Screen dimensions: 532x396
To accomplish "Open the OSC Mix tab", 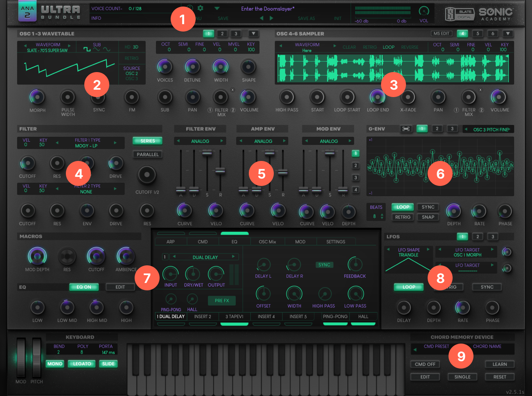I will coord(267,242).
